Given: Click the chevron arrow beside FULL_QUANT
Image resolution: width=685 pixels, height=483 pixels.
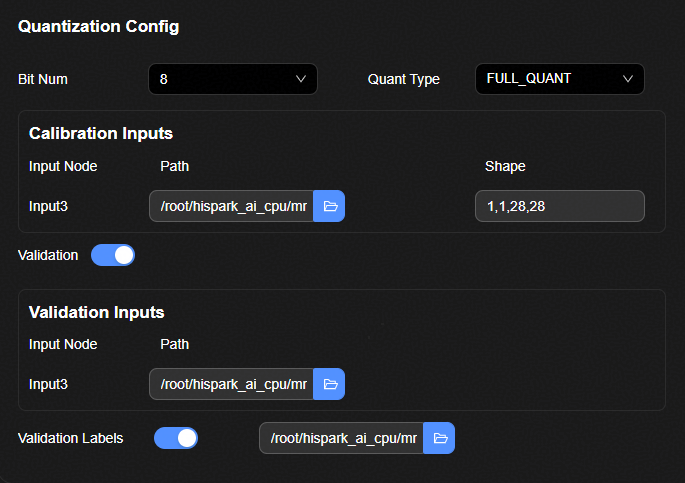Looking at the screenshot, I should tap(628, 79).
